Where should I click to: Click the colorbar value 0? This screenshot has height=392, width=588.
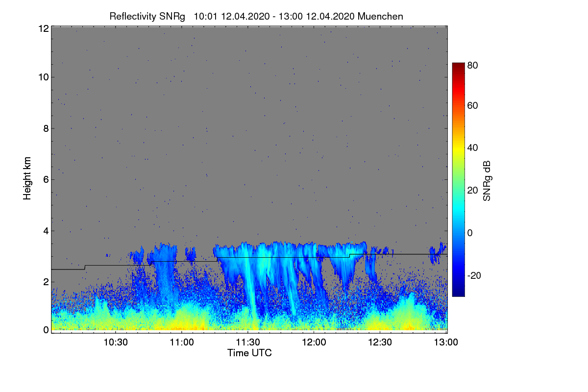[470, 232]
